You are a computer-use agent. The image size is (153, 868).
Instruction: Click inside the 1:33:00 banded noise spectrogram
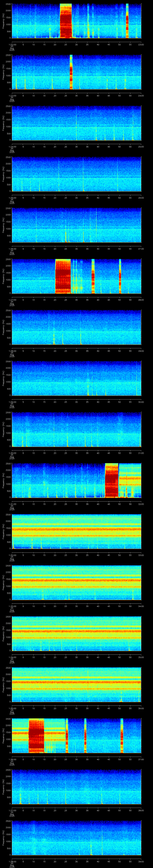tap(76, 583)
